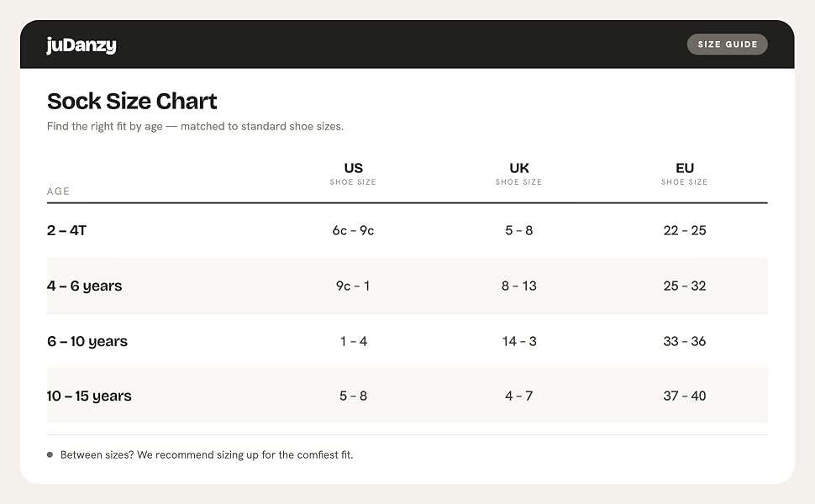Click the EU size 37 – 40 cell
The width and height of the screenshot is (815, 504).
click(x=685, y=396)
